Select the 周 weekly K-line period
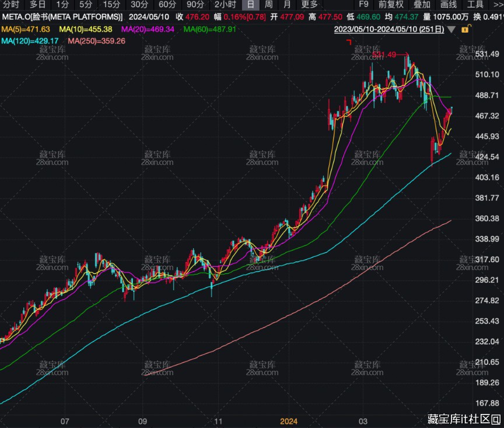Screen dimensions: 504x428 point(268,5)
